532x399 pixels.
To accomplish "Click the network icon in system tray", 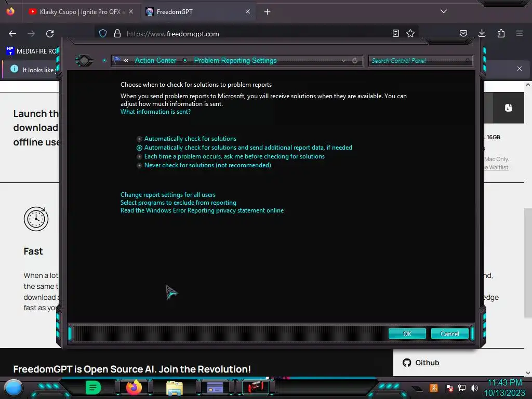I will (462, 388).
